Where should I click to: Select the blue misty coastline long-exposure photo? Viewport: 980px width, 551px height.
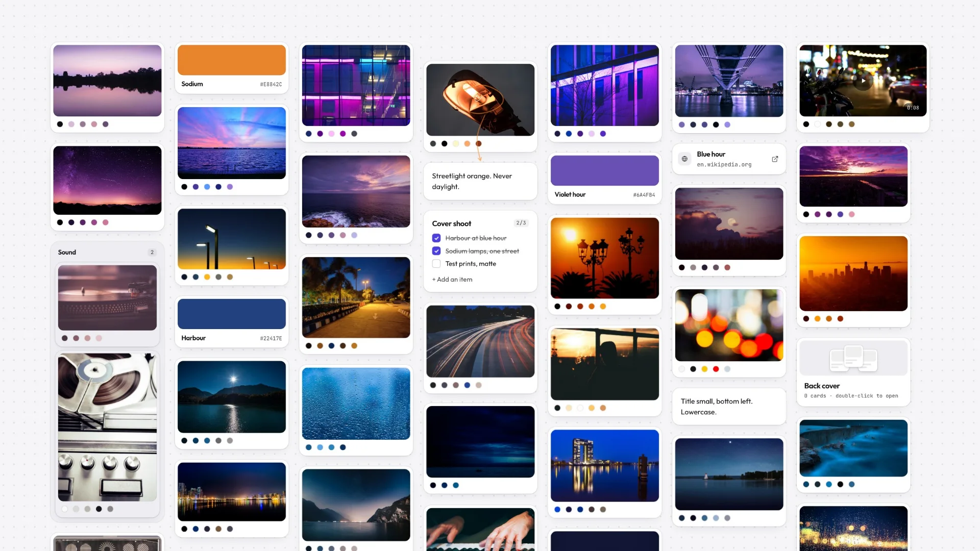(x=853, y=448)
